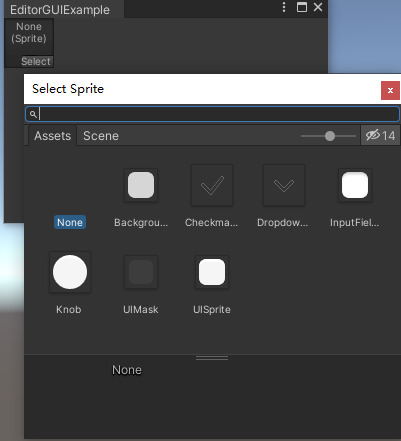This screenshot has width=401, height=441.
Task: Pick the UIMask sprite icon
Action: 141,272
